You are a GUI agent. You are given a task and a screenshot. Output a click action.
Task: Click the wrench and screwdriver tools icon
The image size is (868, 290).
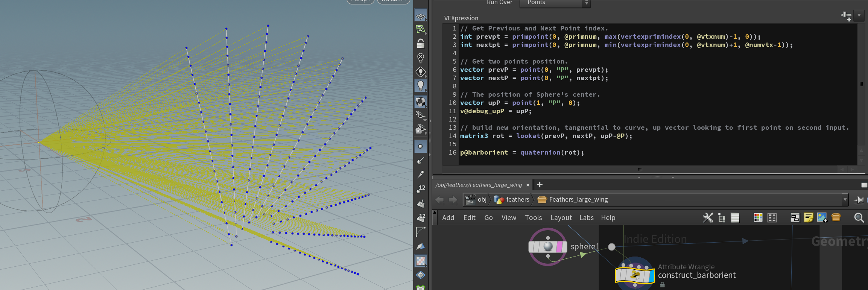click(708, 218)
